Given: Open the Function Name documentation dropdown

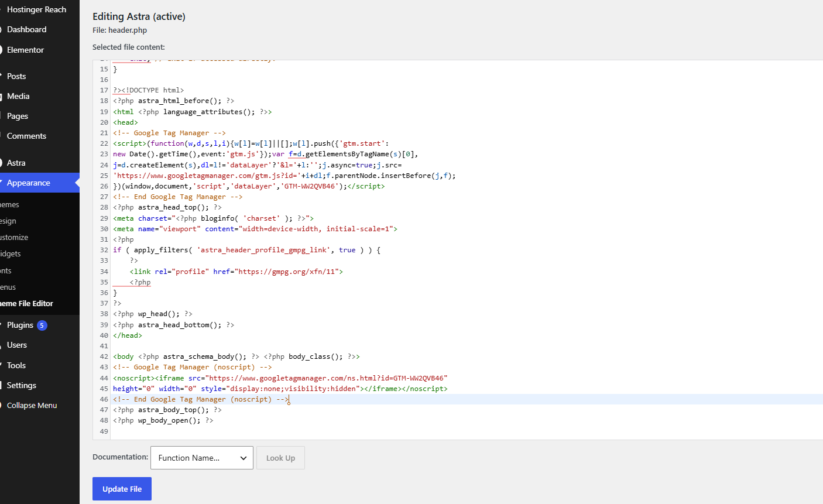Looking at the screenshot, I should (202, 458).
